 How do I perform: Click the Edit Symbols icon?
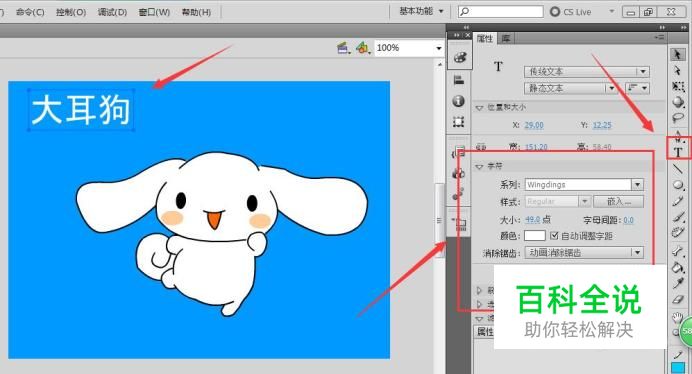[362, 48]
